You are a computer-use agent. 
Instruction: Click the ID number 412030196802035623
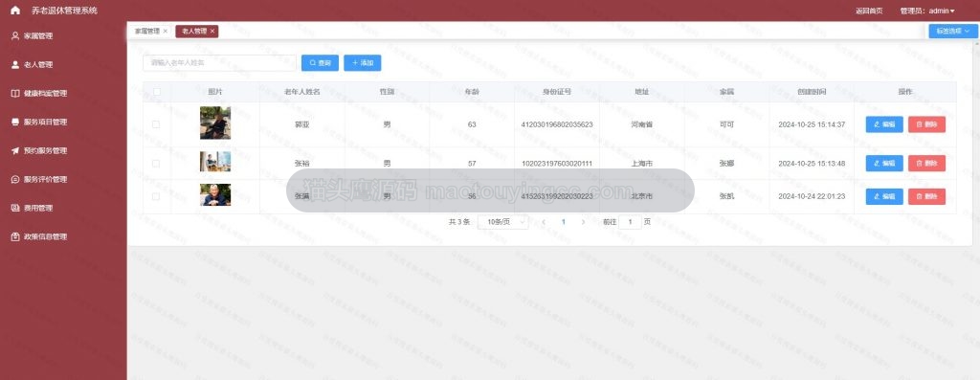[557, 124]
